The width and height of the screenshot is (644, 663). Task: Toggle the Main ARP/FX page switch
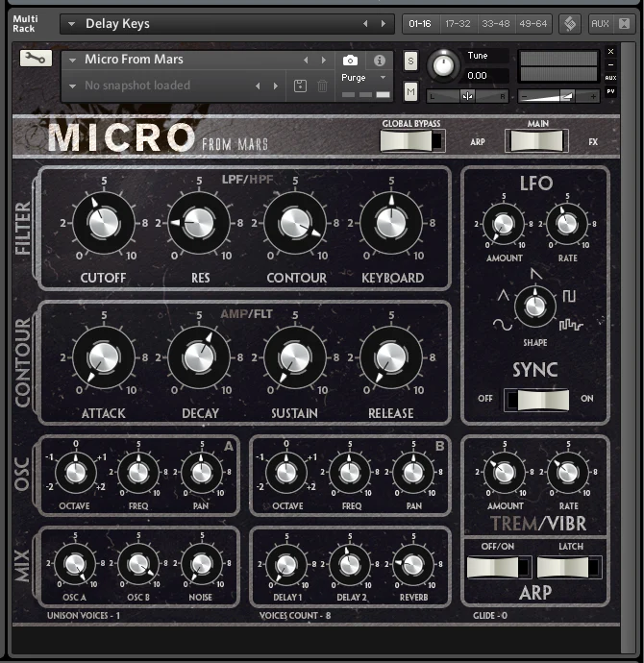pos(536,141)
